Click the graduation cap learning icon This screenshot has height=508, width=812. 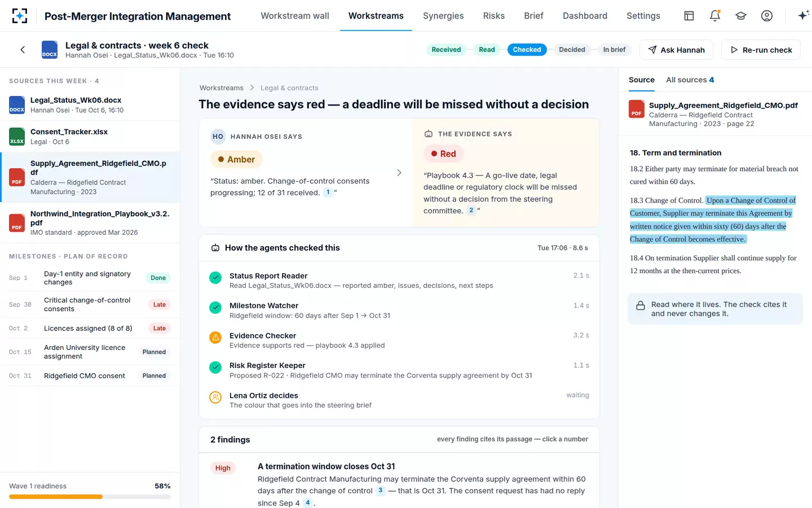tap(741, 16)
